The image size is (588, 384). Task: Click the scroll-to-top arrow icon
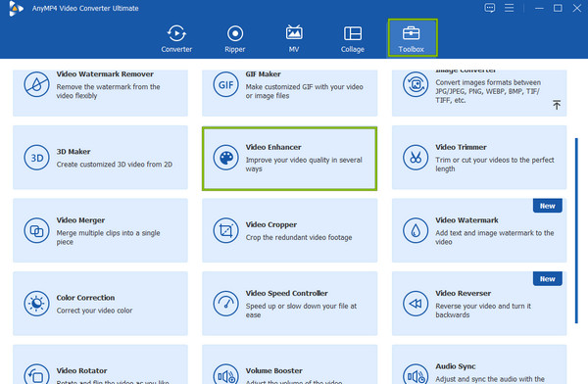point(557,105)
